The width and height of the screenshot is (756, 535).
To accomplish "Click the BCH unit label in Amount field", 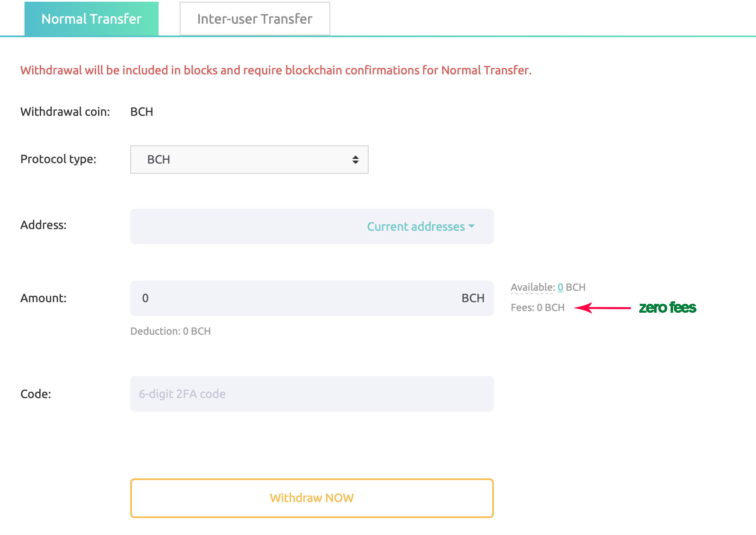I will 473,298.
